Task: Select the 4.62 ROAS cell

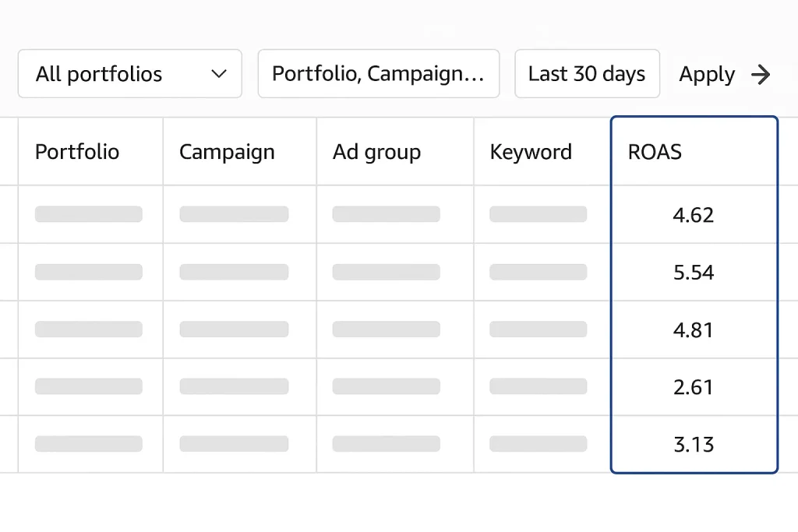Action: 693,215
